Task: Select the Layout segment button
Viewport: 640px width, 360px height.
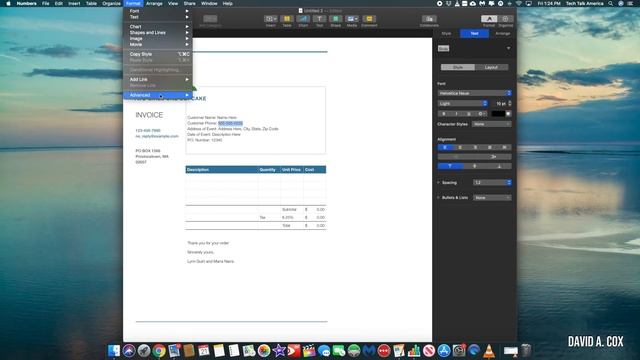Action: tap(491, 67)
